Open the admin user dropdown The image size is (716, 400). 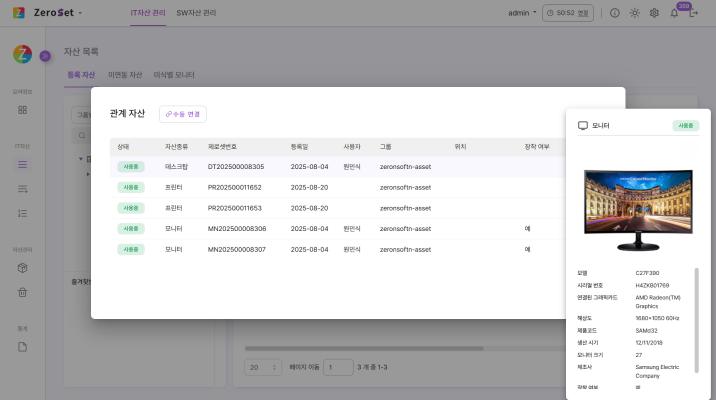[522, 13]
